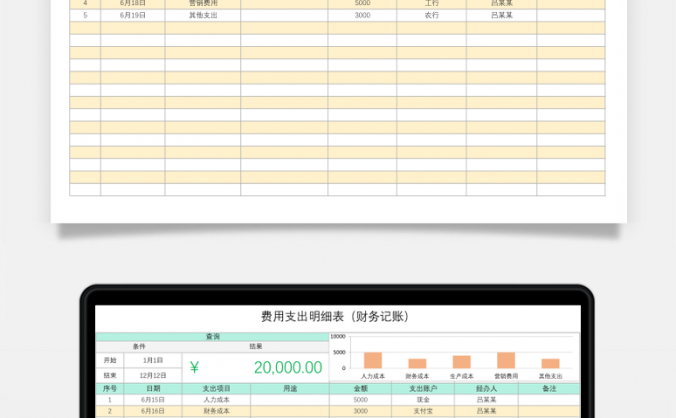Viewport: 676px width, 418px height.
Task: Click the green ¥ currency symbol
Action: click(194, 368)
